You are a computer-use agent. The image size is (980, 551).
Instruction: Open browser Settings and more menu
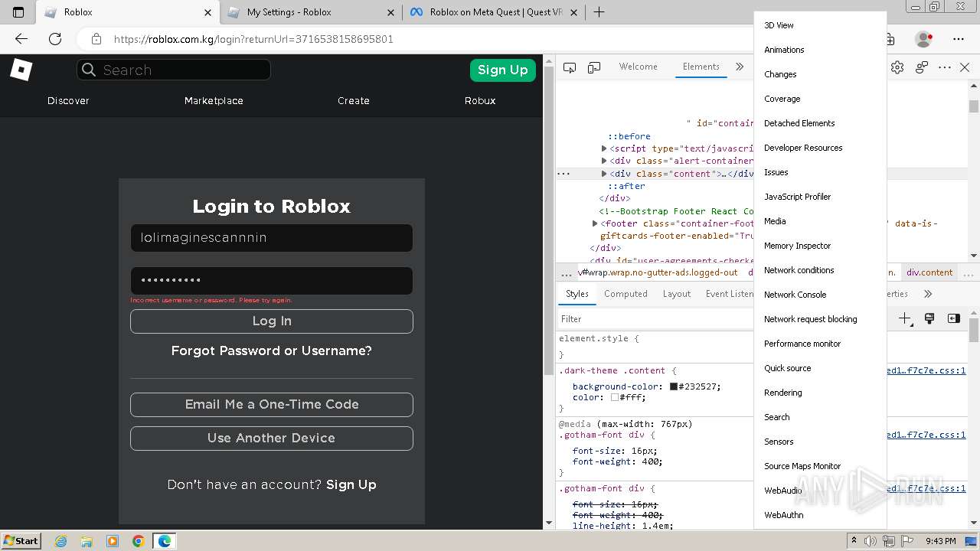point(959,38)
